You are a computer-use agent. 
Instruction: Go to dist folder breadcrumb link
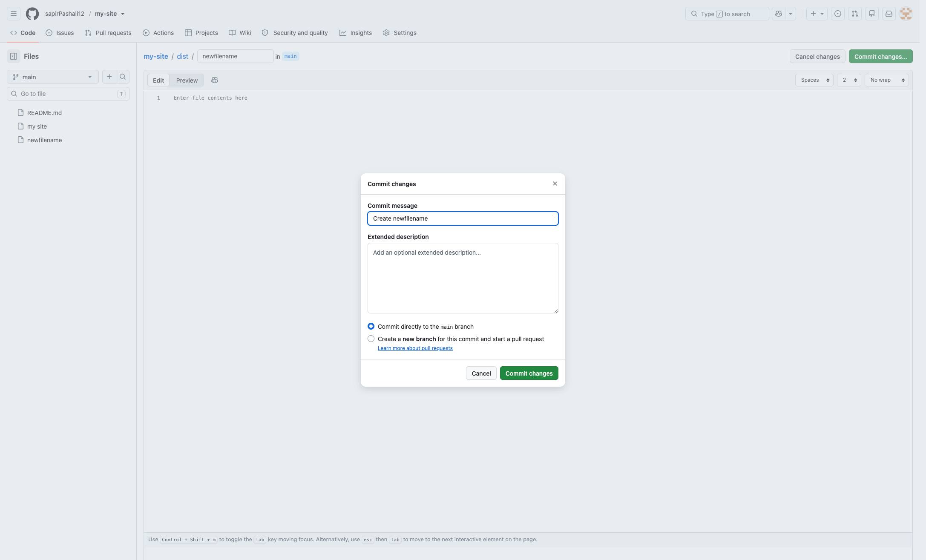pos(182,56)
